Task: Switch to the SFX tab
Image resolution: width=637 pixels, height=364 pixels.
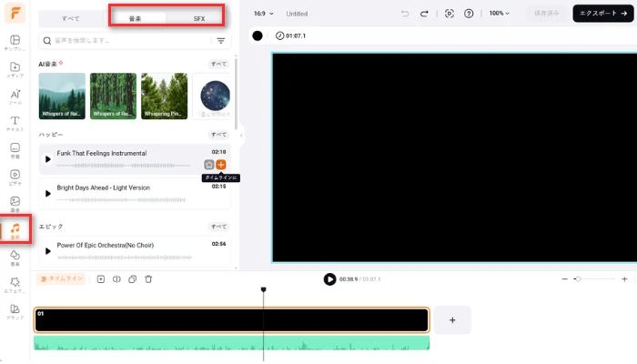Action: (198, 18)
